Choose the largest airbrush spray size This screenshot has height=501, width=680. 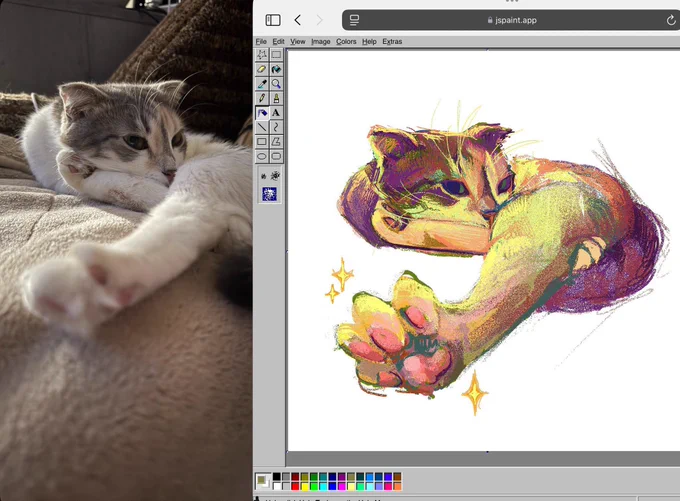[269, 194]
